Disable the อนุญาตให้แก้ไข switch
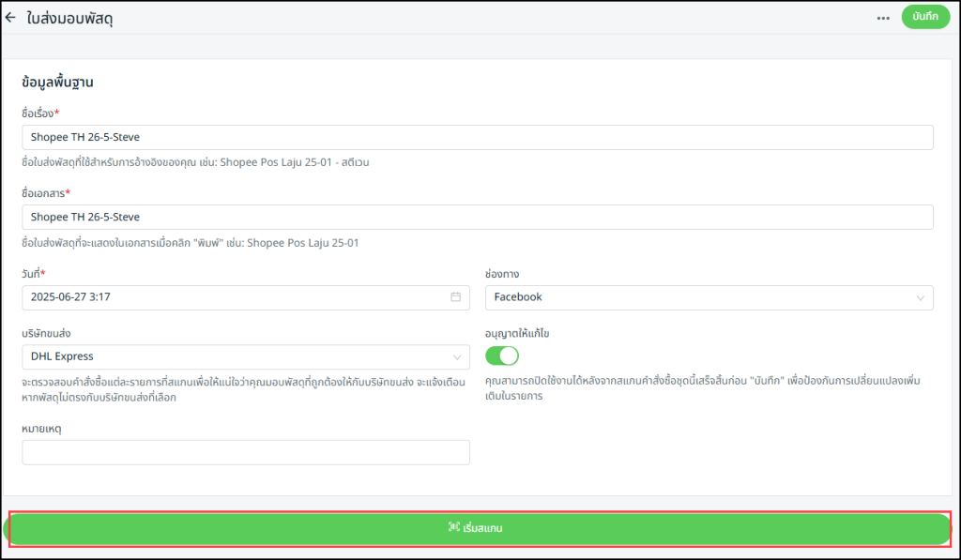Screen dimensions: 961x560 coord(502,356)
